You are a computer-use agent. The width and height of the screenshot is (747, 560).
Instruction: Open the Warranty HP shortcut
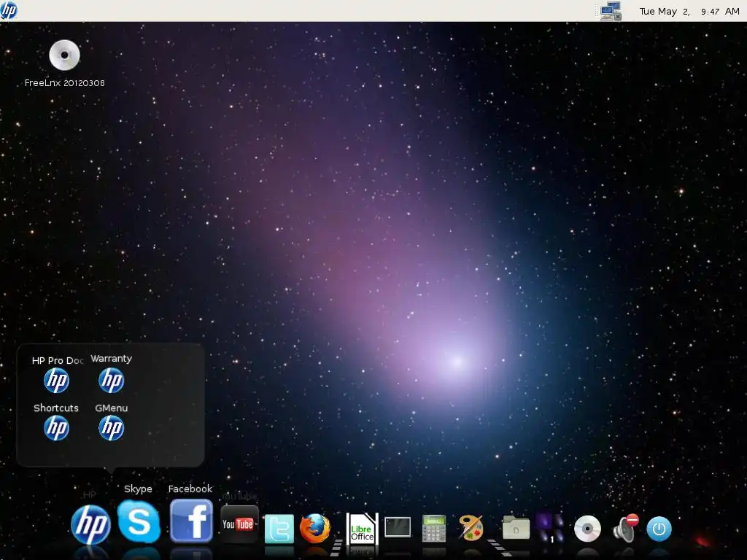coord(112,381)
